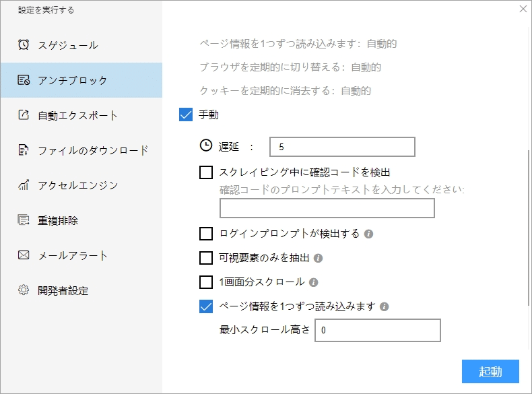
Task: Switch to スケジュール tab
Action: point(67,45)
